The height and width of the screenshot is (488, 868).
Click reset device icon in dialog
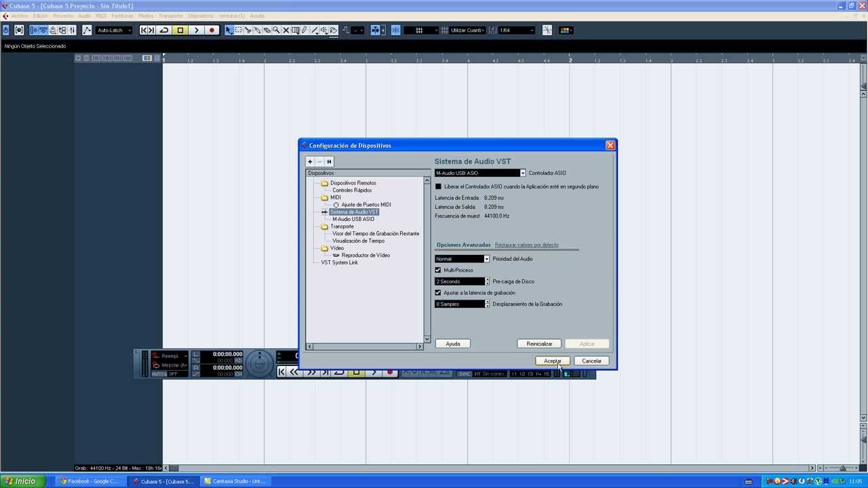(329, 161)
